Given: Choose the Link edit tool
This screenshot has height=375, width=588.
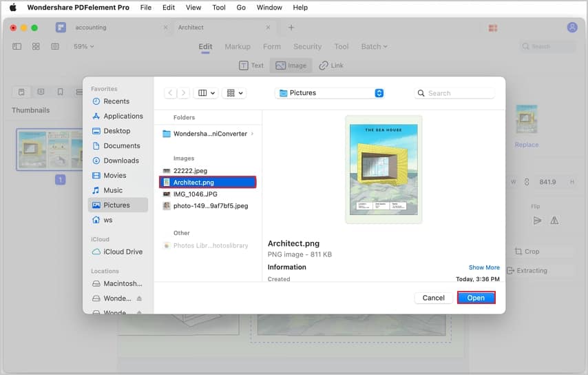Looking at the screenshot, I should (x=331, y=65).
